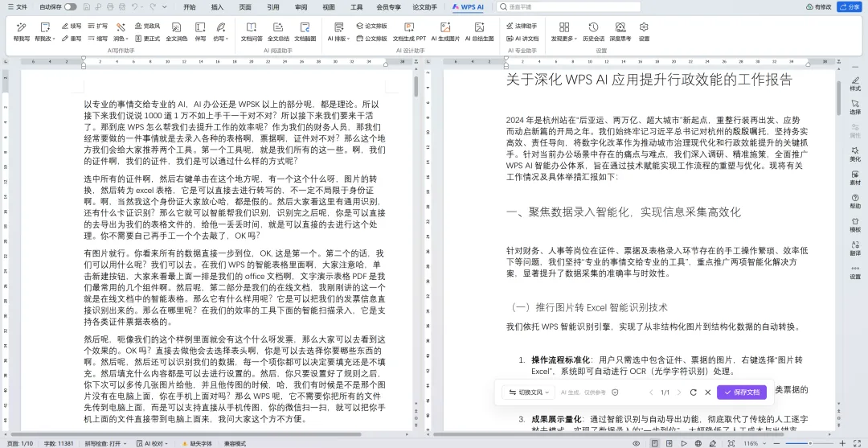The width and height of the screenshot is (868, 448).
Task: Click the 有修改 cloud status button
Action: [x=819, y=6]
